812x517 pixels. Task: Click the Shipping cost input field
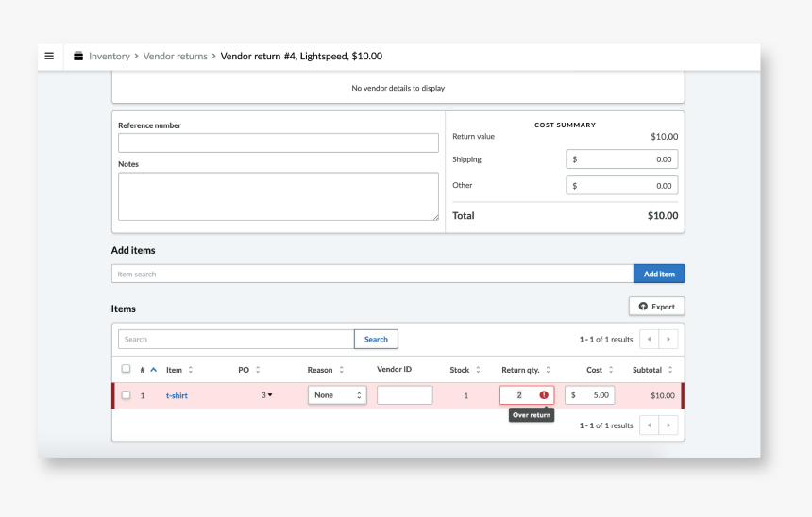pyautogui.click(x=621, y=159)
